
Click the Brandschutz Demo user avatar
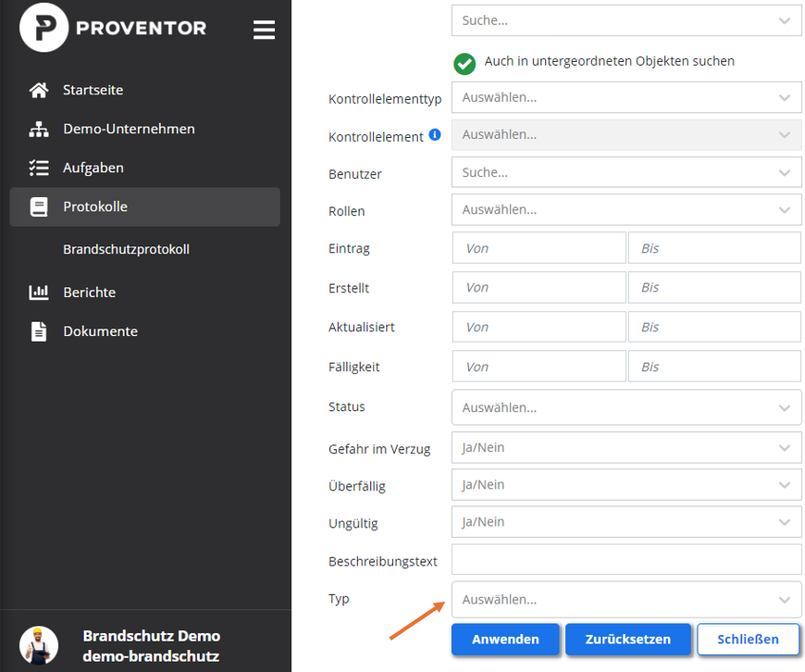click(38, 645)
